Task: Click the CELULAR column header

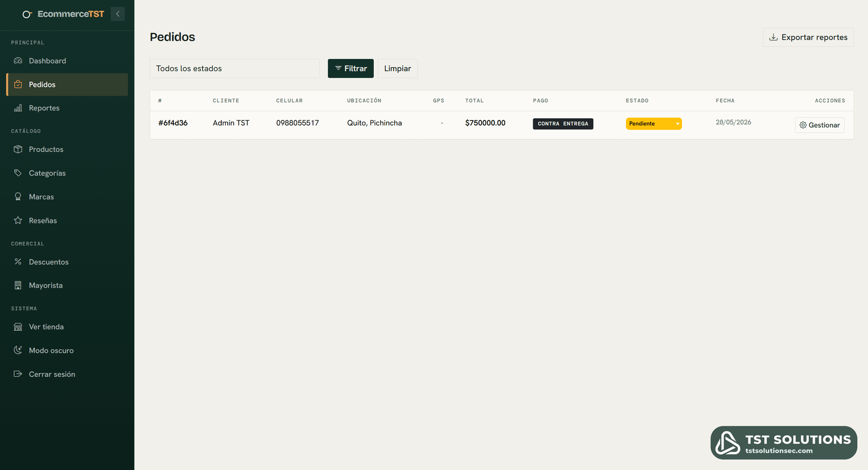Action: [289, 101]
